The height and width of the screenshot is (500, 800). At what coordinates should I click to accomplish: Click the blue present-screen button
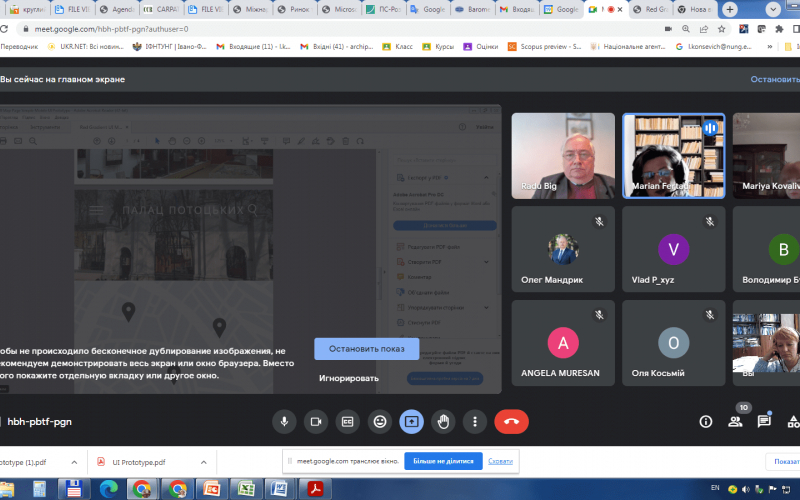tap(411, 422)
